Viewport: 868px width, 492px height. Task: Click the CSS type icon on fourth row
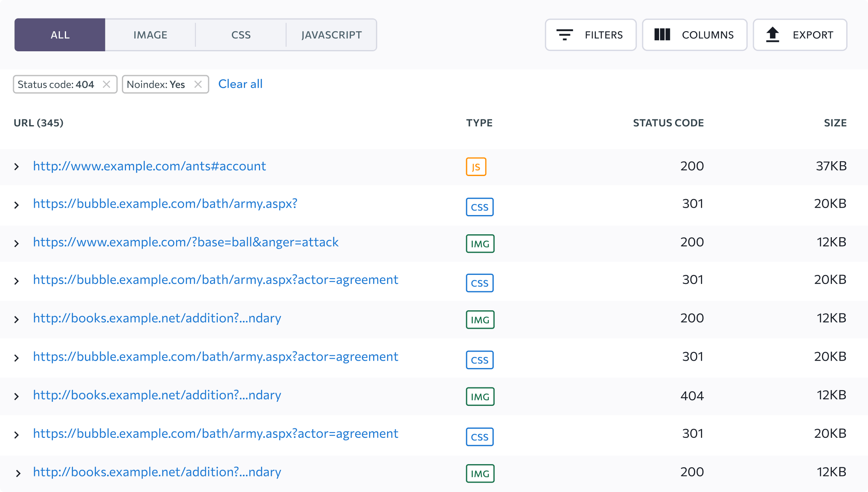point(479,281)
